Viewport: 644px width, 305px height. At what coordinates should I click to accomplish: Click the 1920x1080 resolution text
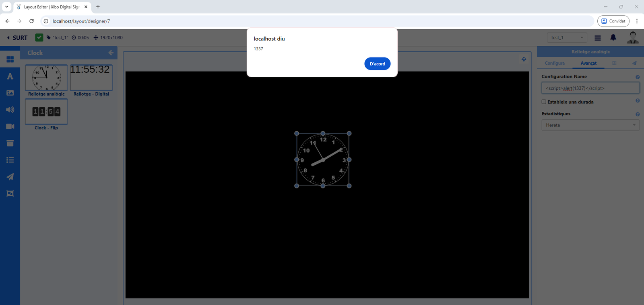click(111, 38)
